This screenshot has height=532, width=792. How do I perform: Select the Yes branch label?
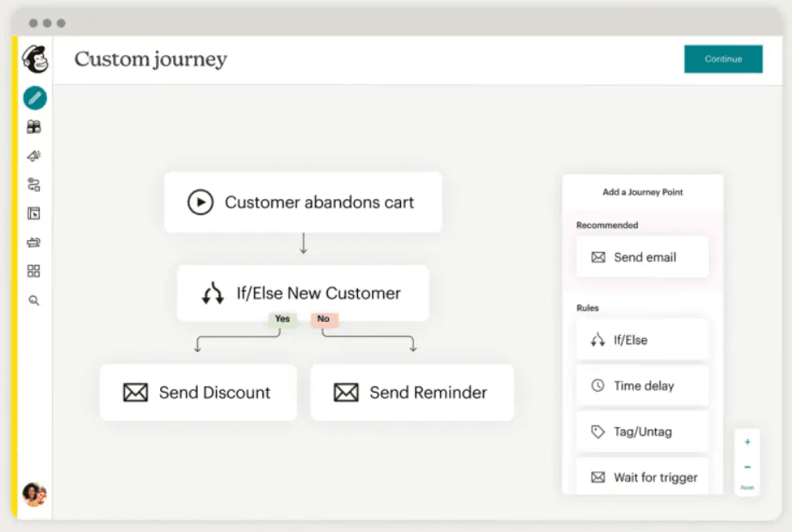click(x=282, y=319)
